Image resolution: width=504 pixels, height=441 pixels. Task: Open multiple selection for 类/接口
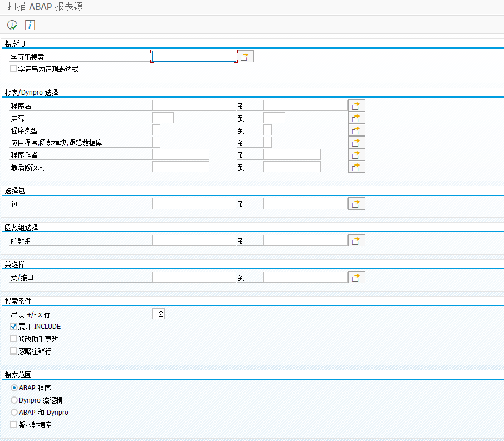pyautogui.click(x=356, y=277)
